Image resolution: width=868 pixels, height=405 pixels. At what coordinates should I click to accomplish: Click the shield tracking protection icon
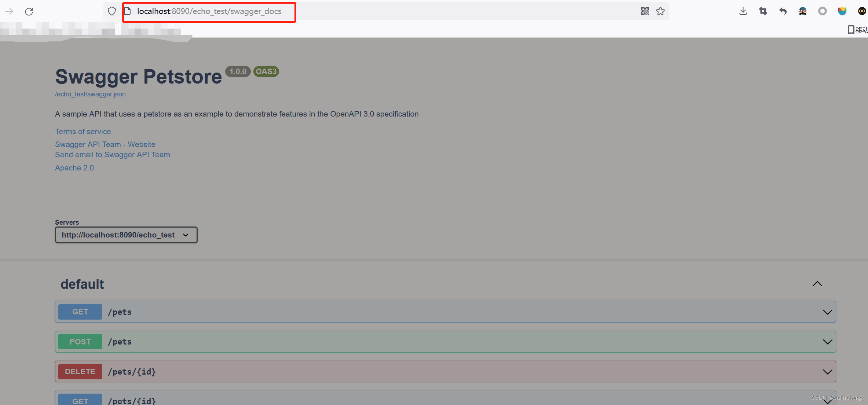[x=112, y=11]
